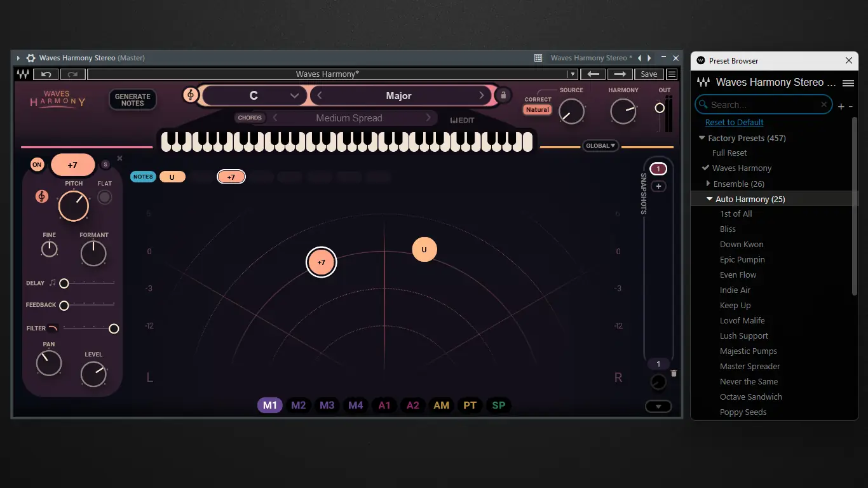868x488 pixels.
Task: Click the grid icon in the plugin title bar
Action: tap(538, 58)
